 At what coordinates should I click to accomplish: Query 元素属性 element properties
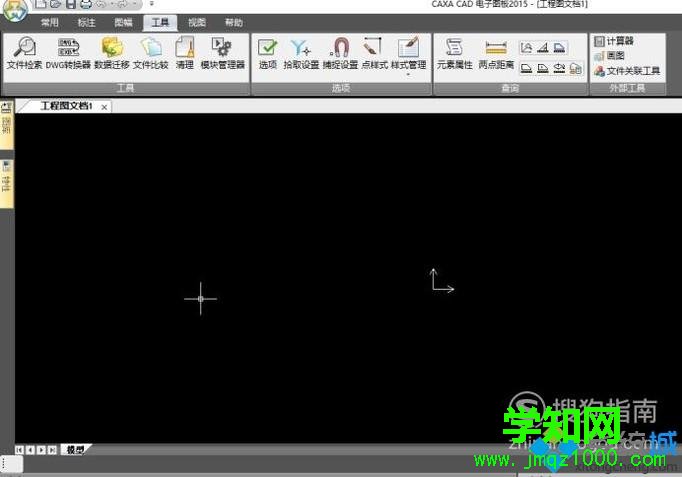pyautogui.click(x=455, y=53)
